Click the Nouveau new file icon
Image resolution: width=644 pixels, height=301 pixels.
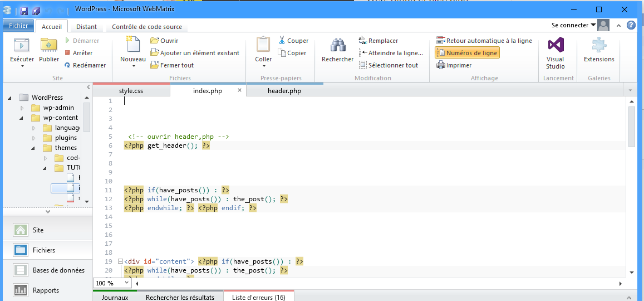click(132, 45)
